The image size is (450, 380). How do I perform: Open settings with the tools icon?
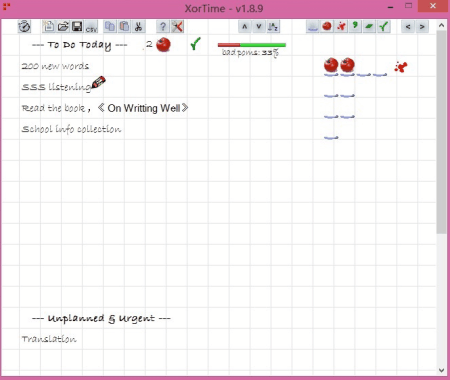pos(177,26)
